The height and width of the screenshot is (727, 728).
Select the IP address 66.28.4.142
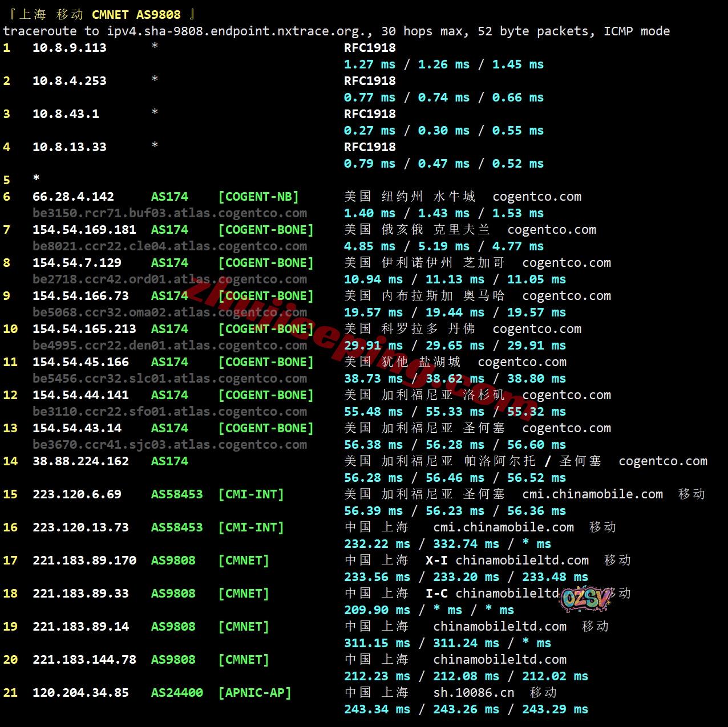(x=73, y=197)
